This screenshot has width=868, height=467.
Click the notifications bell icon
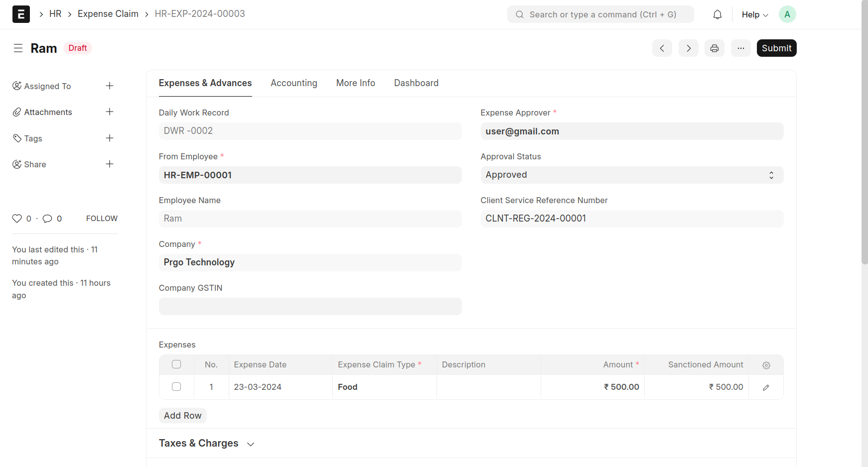(717, 14)
